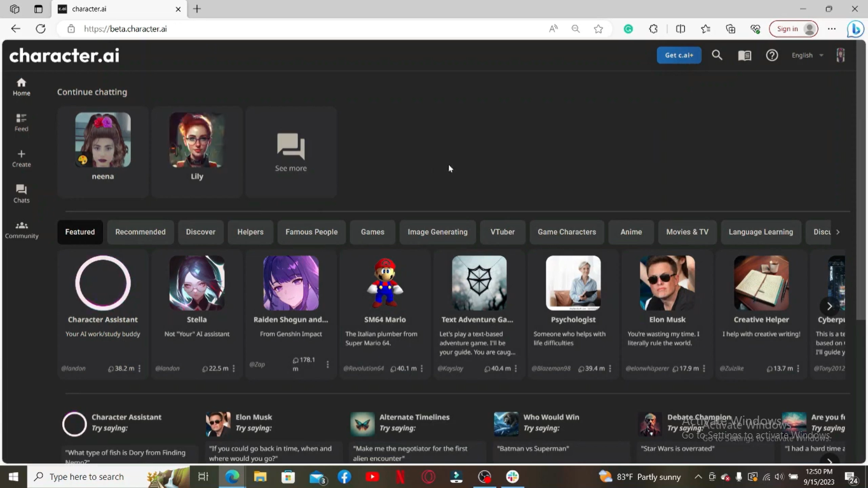
Task: Open the Movies & TV tab
Action: (x=687, y=232)
